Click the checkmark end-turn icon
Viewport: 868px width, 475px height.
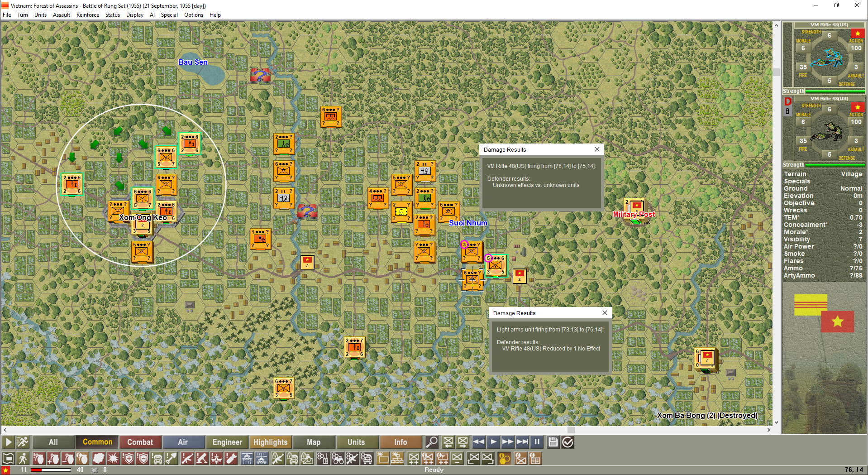point(568,442)
